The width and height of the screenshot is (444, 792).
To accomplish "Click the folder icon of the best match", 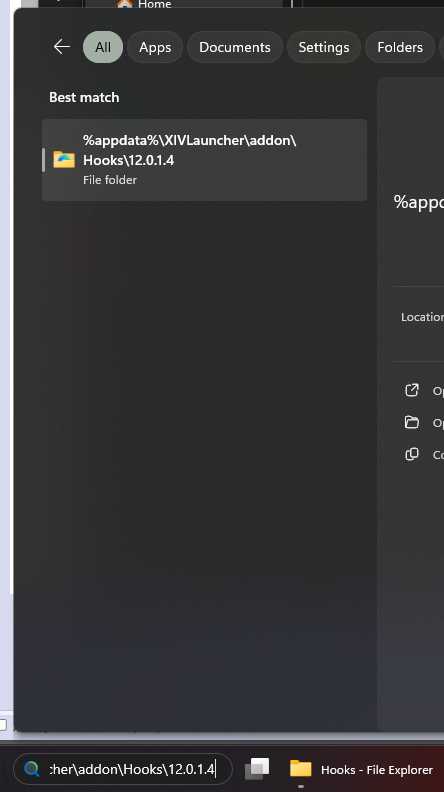I will 64,160.
